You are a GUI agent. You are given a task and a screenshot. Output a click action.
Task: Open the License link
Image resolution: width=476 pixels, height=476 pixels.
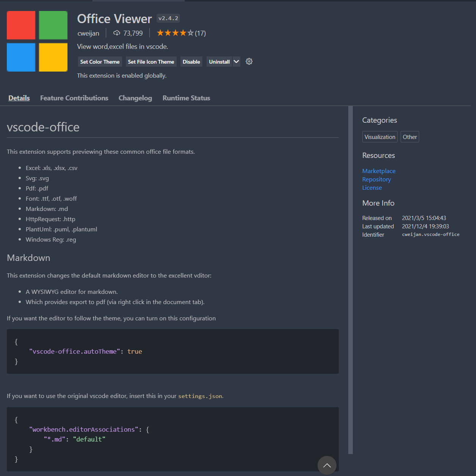(x=372, y=188)
